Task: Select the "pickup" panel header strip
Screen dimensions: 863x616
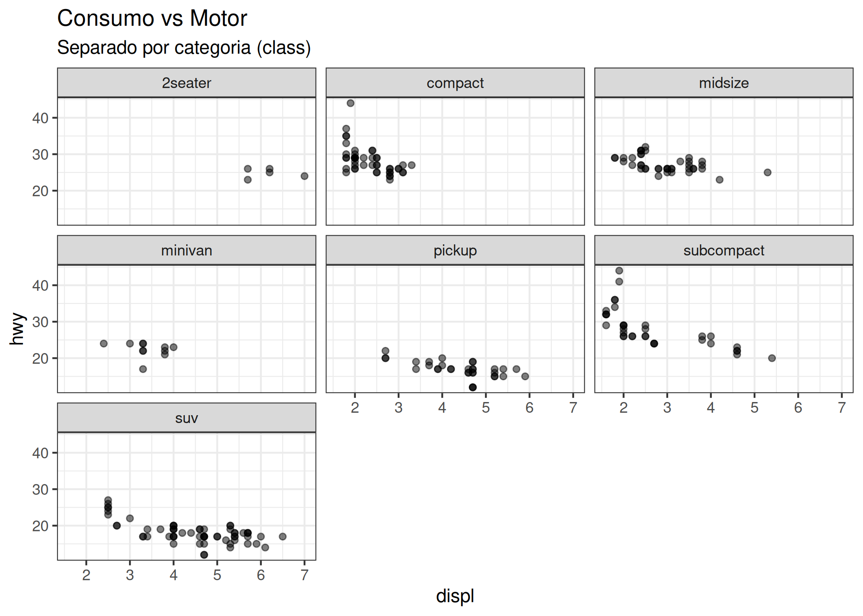Action: click(455, 251)
